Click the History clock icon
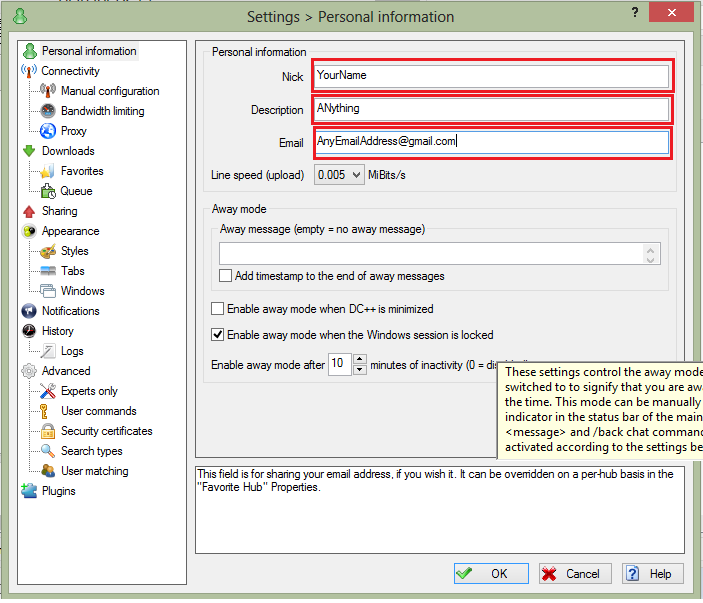This screenshot has width=703, height=603. (29, 331)
